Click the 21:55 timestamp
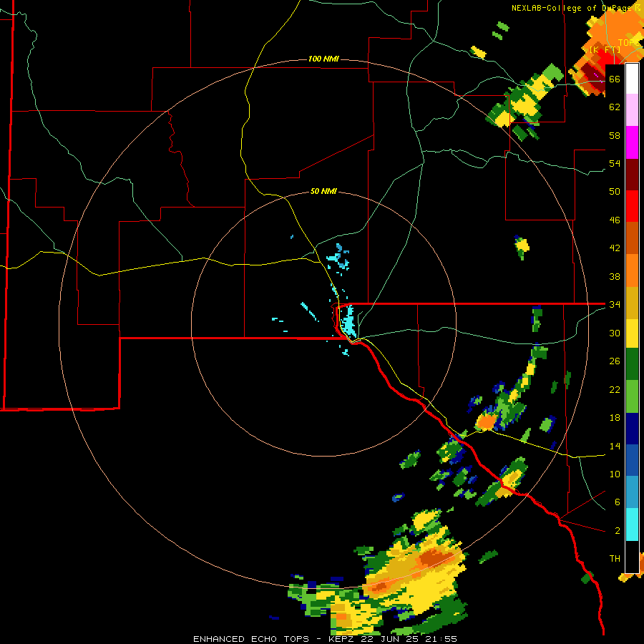The image size is (644, 644). [442, 639]
